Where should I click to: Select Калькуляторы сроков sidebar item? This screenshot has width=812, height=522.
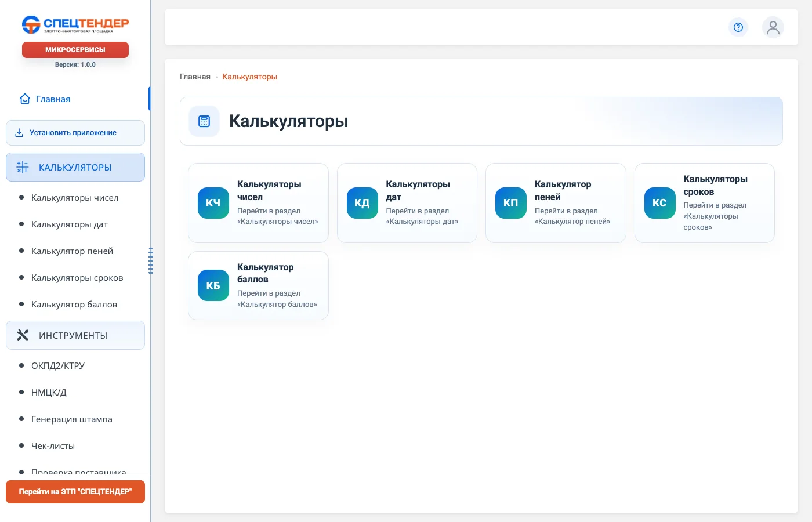pyautogui.click(x=77, y=278)
